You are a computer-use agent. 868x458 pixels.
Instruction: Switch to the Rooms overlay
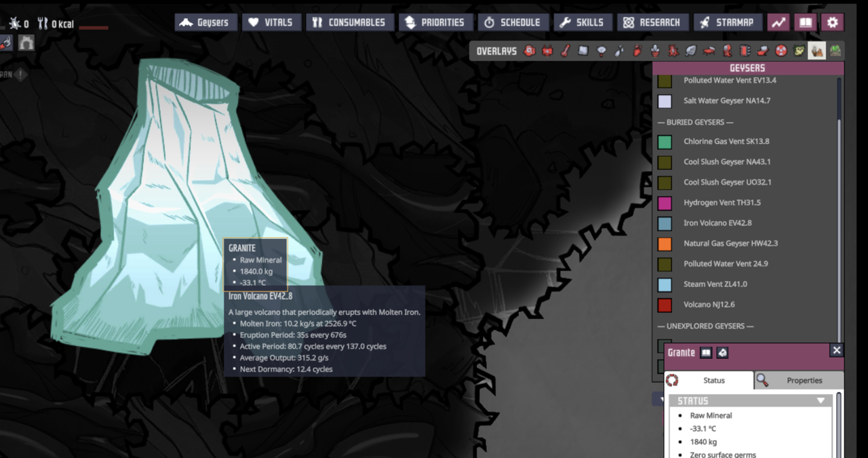tap(709, 51)
